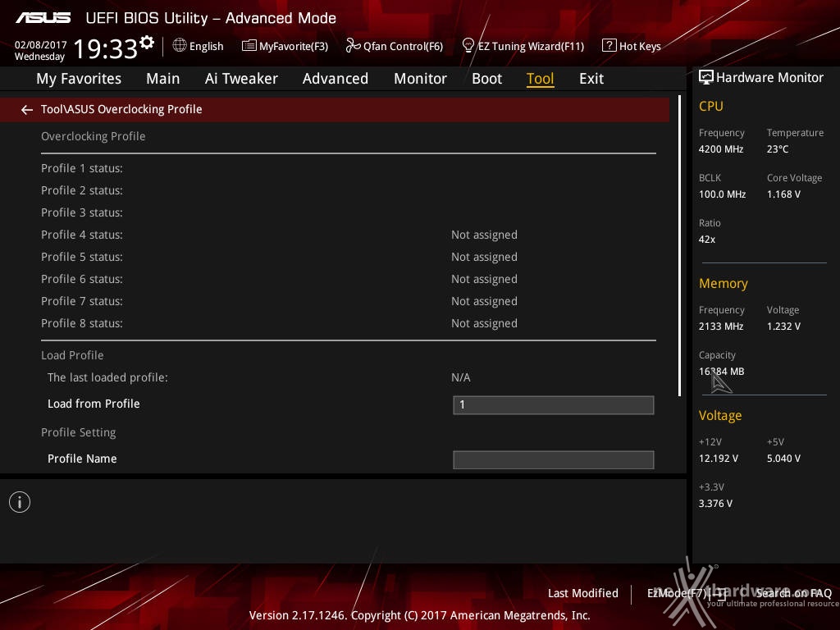840x630 pixels.
Task: Launch EZ Tuning Wizard(F11)
Action: (x=531, y=46)
